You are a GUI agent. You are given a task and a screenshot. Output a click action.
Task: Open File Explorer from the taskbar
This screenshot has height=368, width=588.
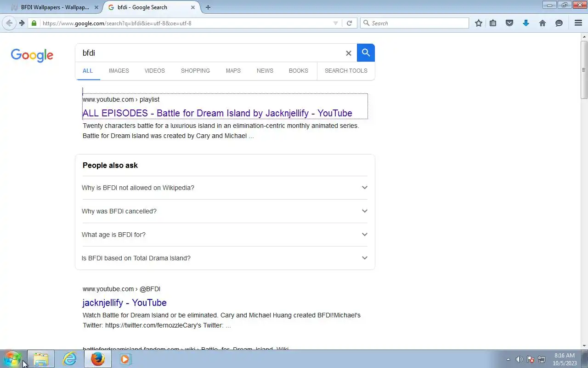(41, 359)
